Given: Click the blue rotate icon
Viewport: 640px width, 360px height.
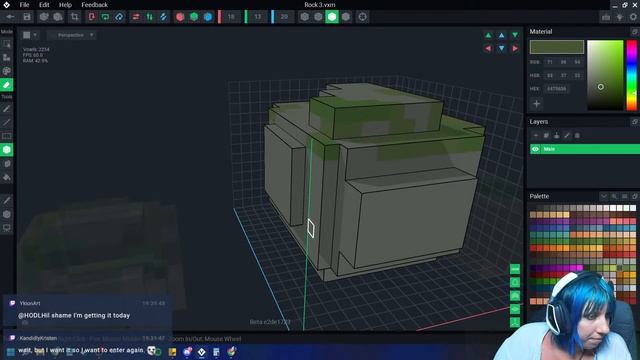Looking at the screenshot, I should pos(119,17).
